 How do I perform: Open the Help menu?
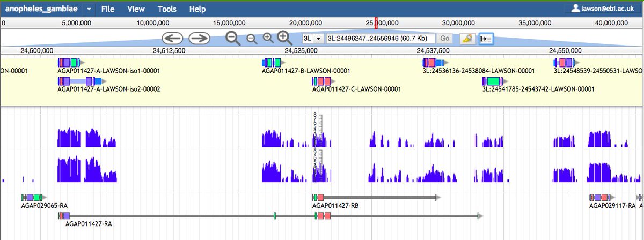coord(197,9)
